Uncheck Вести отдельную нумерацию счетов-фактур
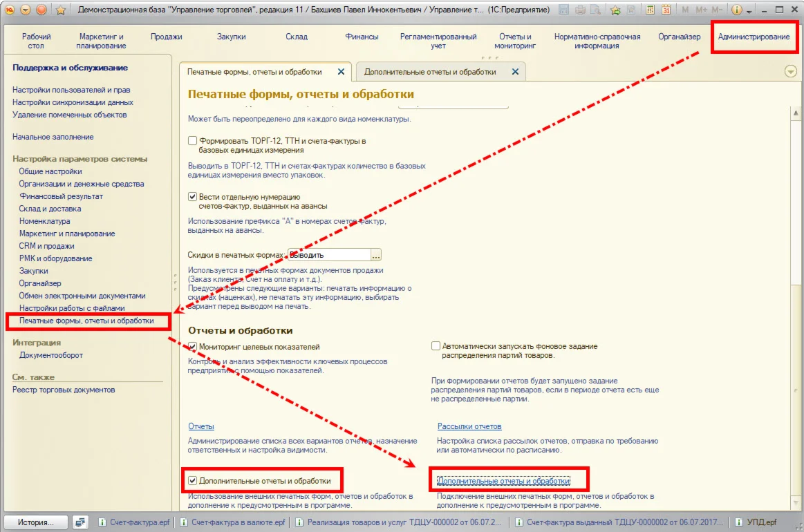The width and height of the screenshot is (804, 532). 193,197
